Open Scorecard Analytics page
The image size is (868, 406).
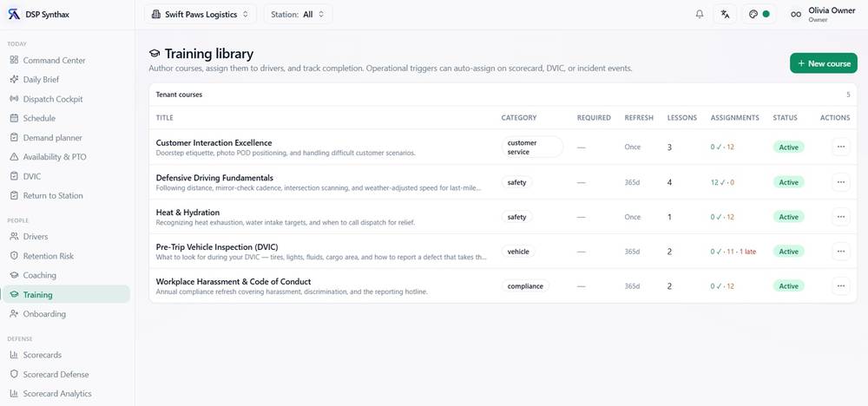point(67,393)
